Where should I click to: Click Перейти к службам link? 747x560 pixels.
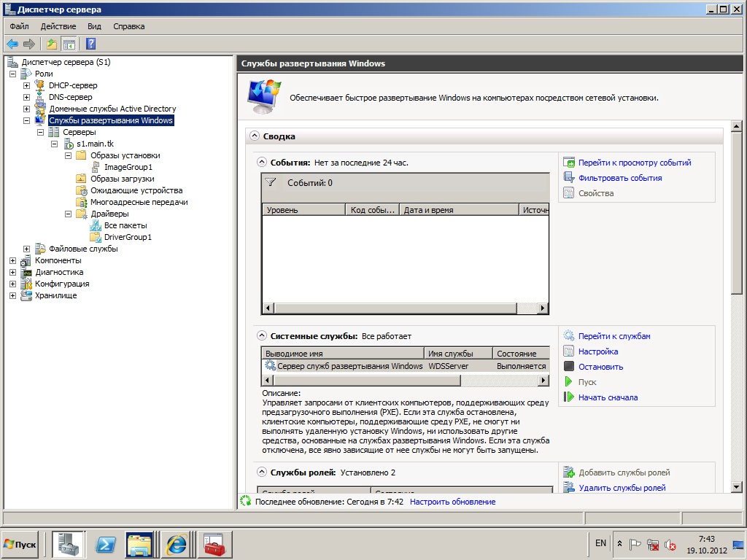[x=614, y=336]
